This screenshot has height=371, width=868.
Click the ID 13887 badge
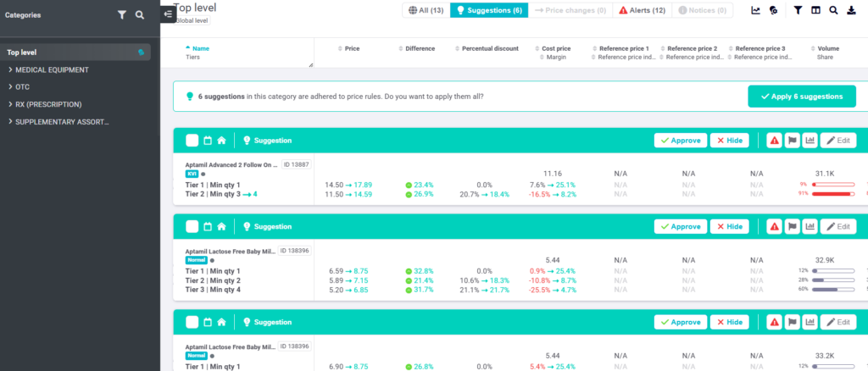[x=297, y=164]
